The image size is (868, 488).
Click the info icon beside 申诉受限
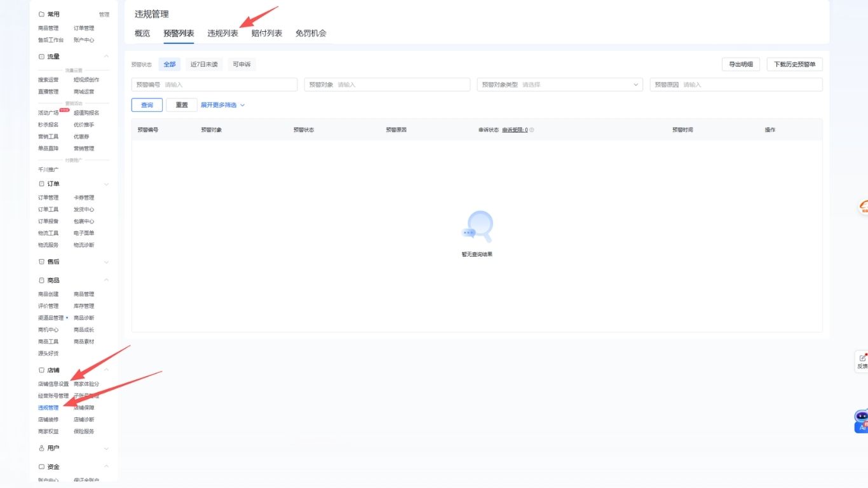pos(532,130)
